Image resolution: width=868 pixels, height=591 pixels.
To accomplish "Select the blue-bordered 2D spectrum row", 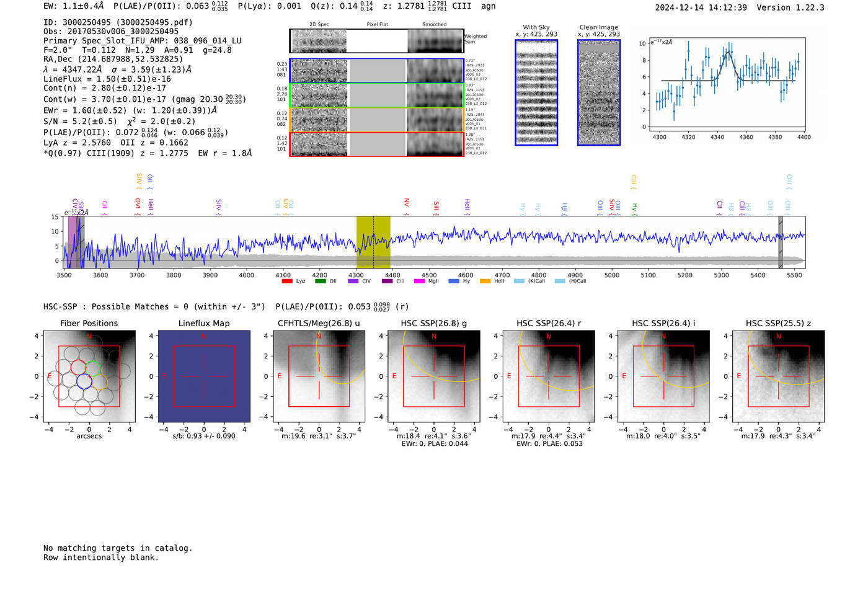I will [377, 71].
